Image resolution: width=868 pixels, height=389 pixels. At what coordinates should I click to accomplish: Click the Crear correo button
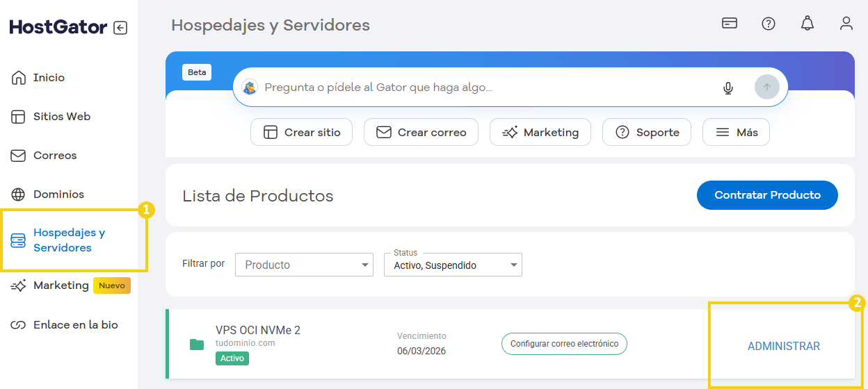pyautogui.click(x=421, y=132)
